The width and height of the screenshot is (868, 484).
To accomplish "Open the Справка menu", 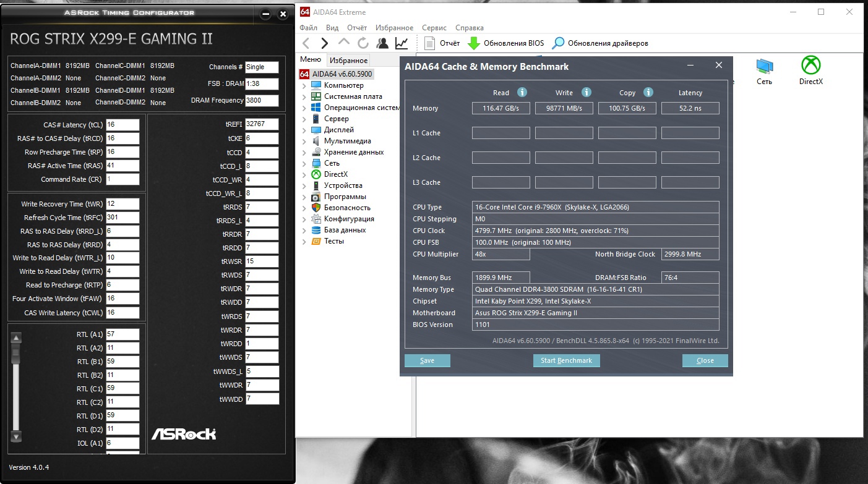I will point(470,28).
